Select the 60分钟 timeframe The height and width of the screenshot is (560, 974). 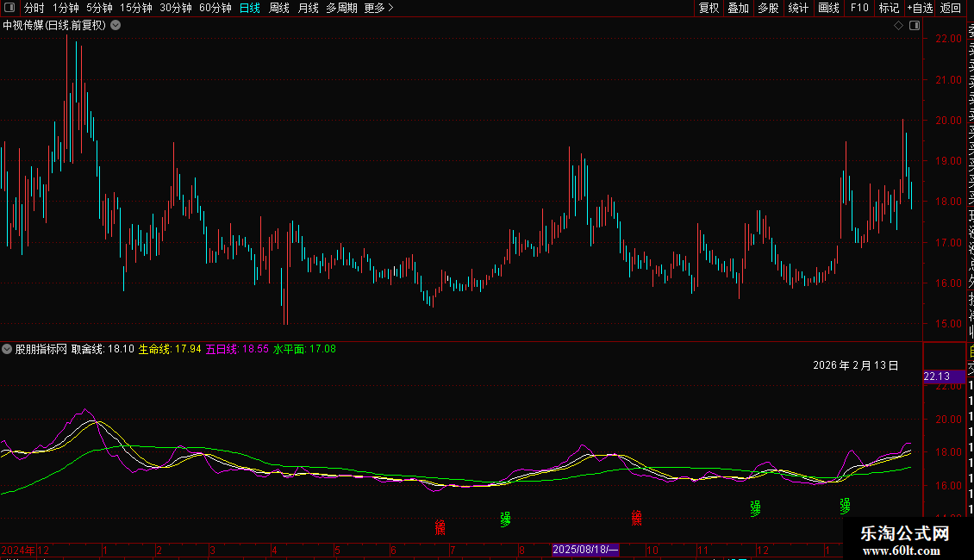[x=215, y=8]
